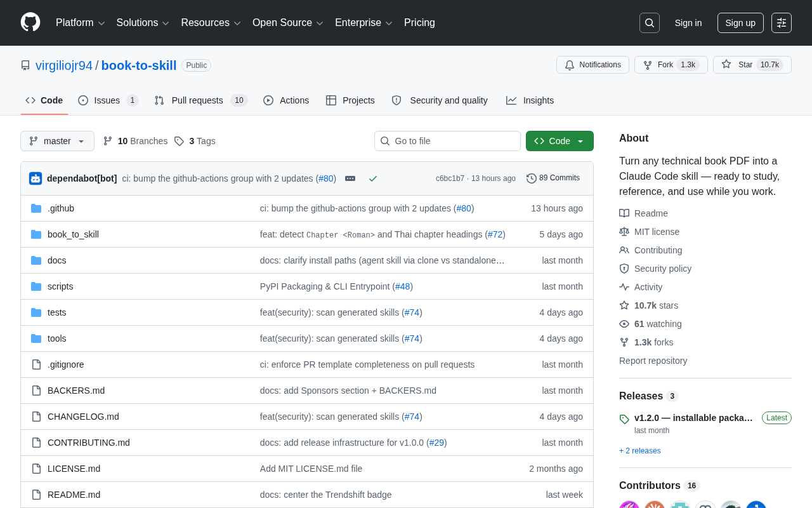Screen dimensions: 812x508
Task: Expand the Open Source menu
Action: [x=288, y=23]
